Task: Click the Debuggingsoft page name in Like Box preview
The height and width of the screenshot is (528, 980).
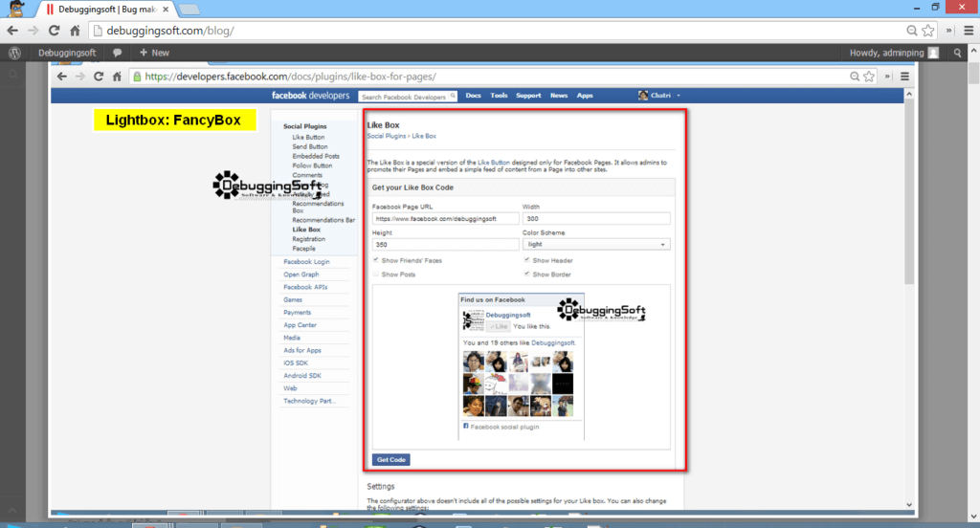Action: click(508, 315)
